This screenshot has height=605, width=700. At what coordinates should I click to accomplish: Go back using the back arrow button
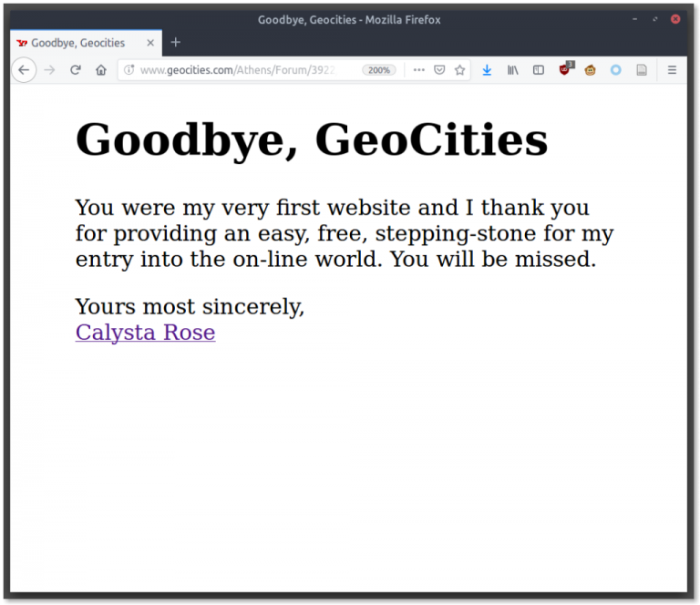(x=24, y=70)
